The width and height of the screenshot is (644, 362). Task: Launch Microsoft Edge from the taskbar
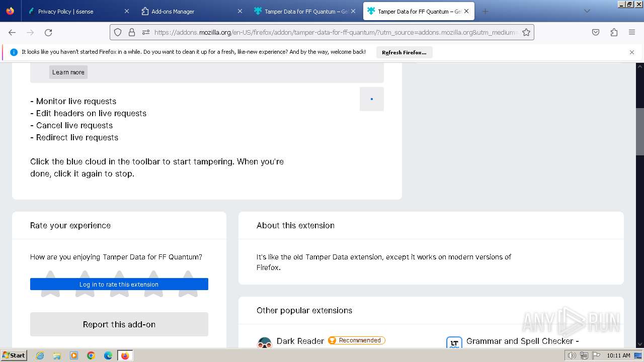108,355
